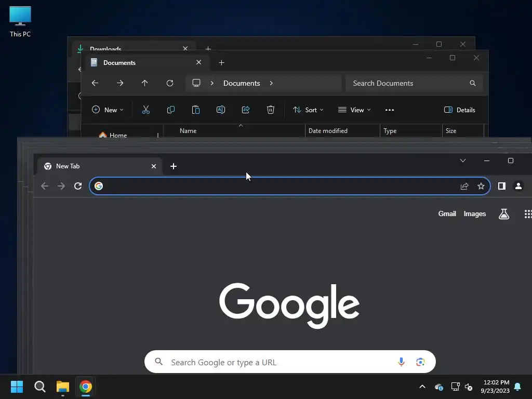Refresh the Documents folder view
Screen dimensions: 532x399
pyautogui.click(x=170, y=83)
